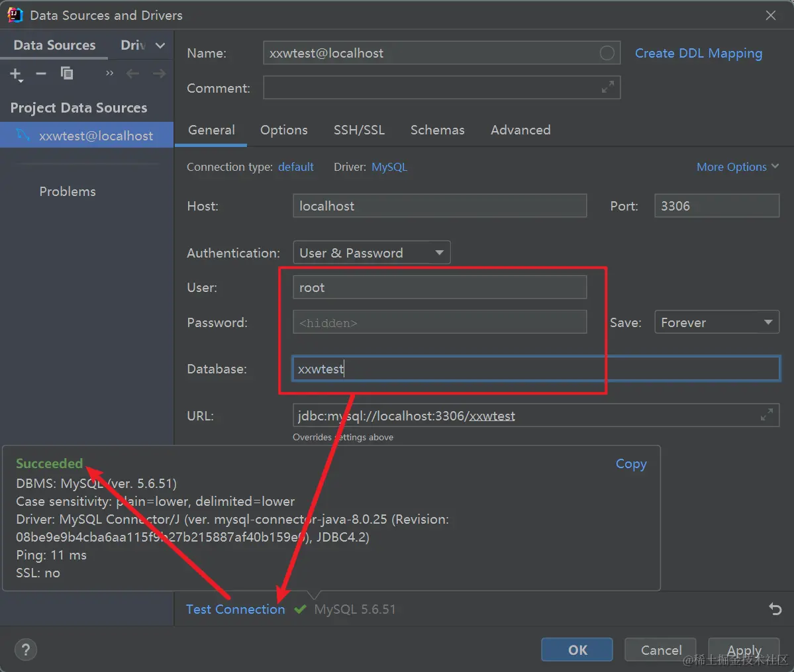This screenshot has width=794, height=672.
Task: Change the MySQL driver link
Action: point(389,167)
